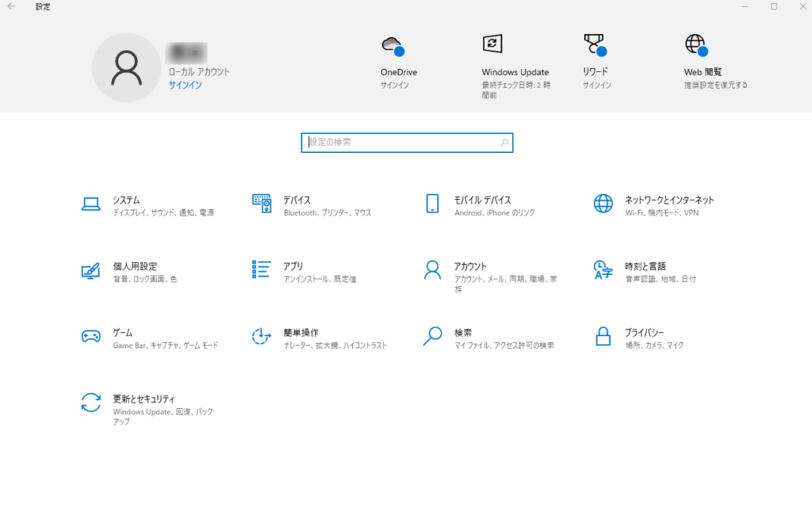Click the 個人用設定 paintbrush icon
Viewport: 812px width, 508px height.
(x=91, y=271)
